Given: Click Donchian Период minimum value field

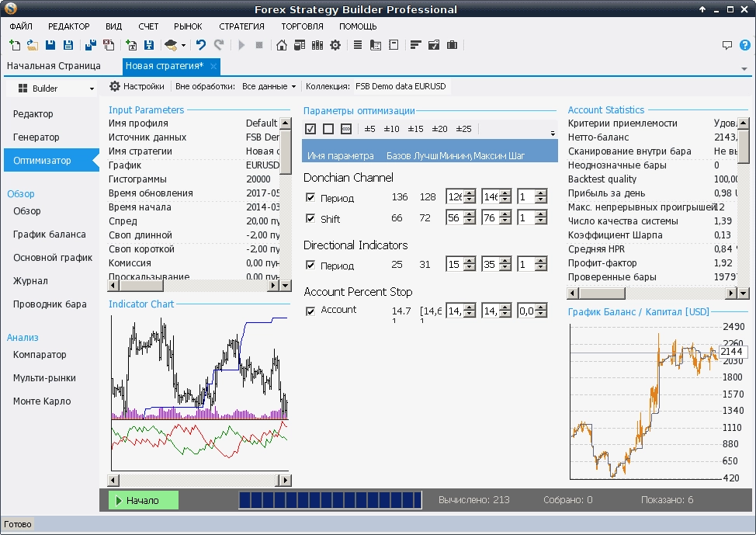Looking at the screenshot, I should 456,196.
